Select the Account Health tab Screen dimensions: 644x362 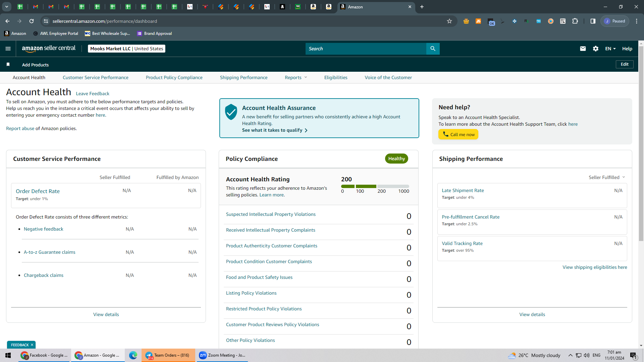coord(29,77)
